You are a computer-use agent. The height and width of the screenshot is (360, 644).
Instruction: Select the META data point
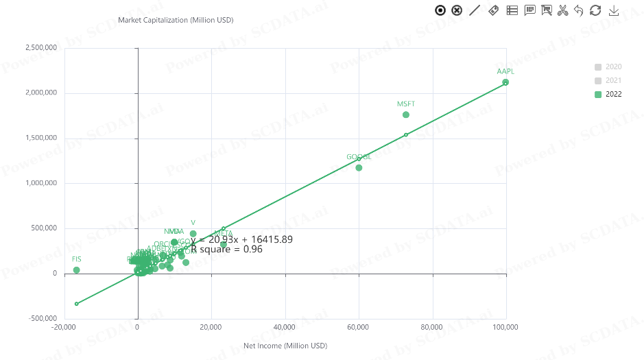224,245
